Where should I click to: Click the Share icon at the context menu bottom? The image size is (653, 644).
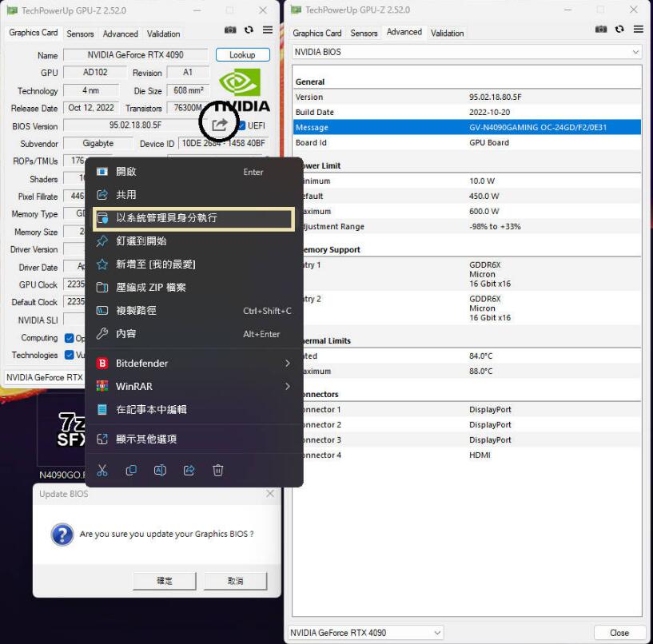(x=189, y=470)
